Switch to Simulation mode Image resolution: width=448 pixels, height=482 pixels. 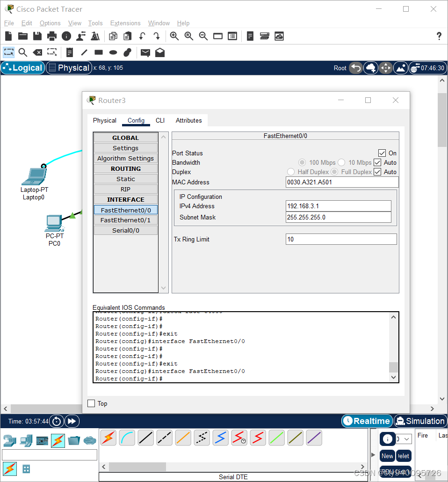[x=420, y=421]
